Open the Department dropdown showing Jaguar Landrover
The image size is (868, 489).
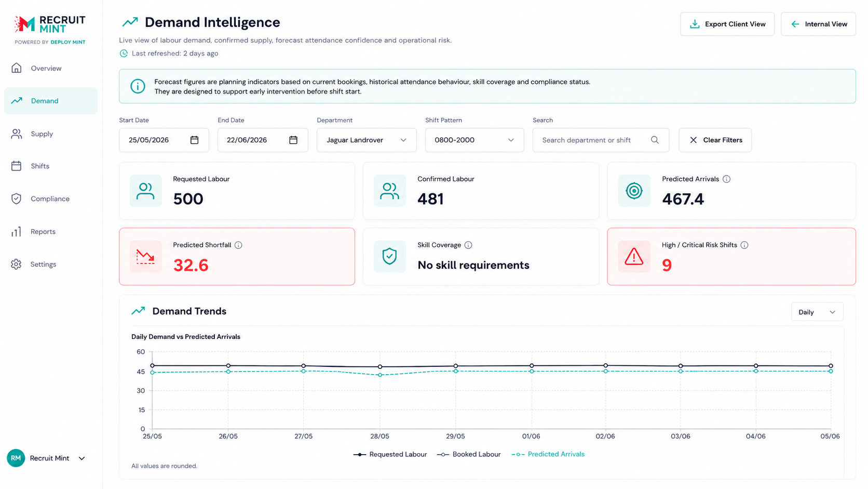pos(367,140)
